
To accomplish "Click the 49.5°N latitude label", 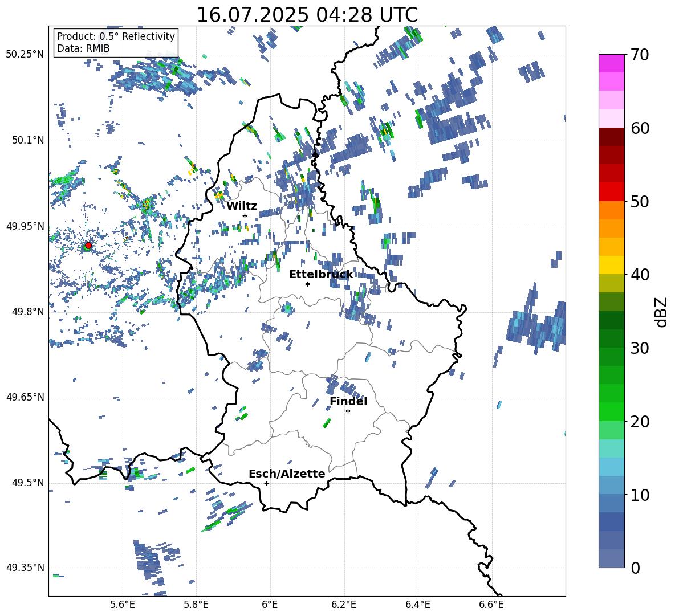I will click(28, 483).
